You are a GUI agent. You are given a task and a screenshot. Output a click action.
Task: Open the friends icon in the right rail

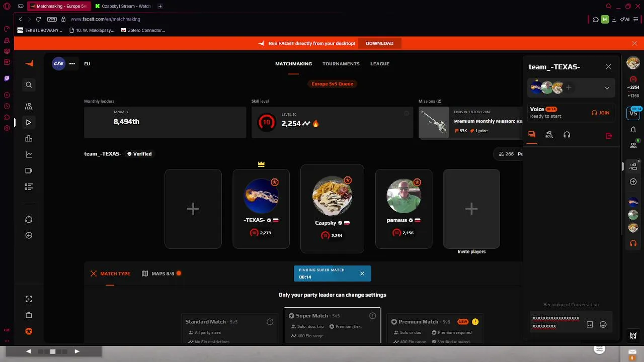(633, 145)
